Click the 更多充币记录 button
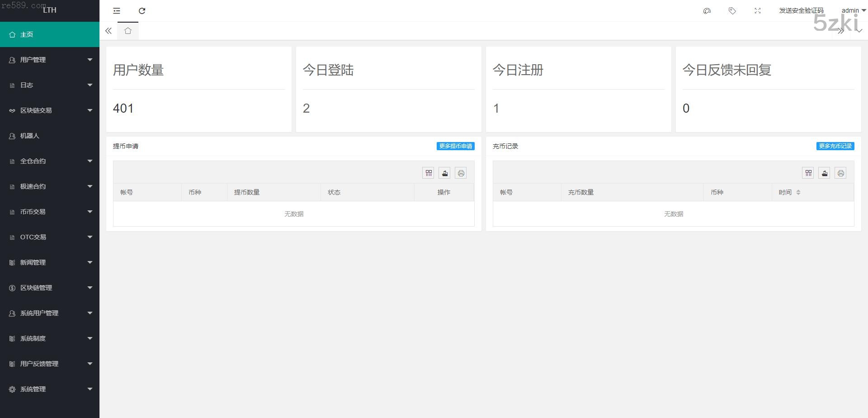 [x=835, y=146]
